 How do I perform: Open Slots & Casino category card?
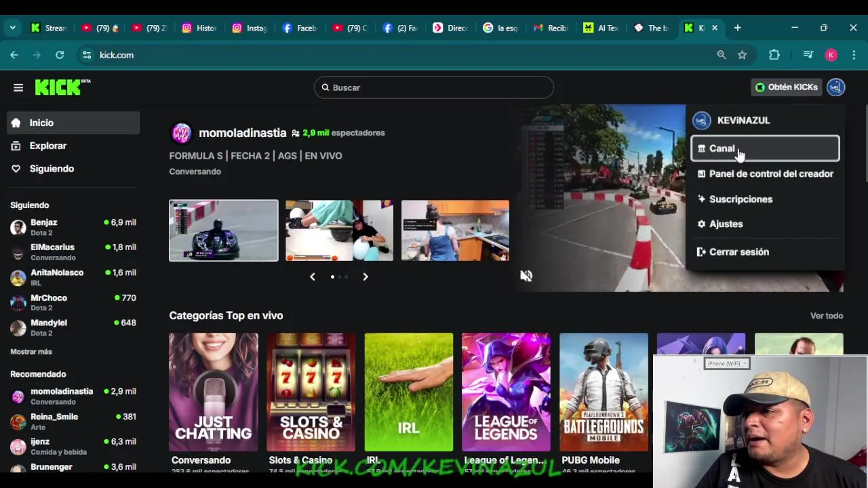click(x=311, y=392)
